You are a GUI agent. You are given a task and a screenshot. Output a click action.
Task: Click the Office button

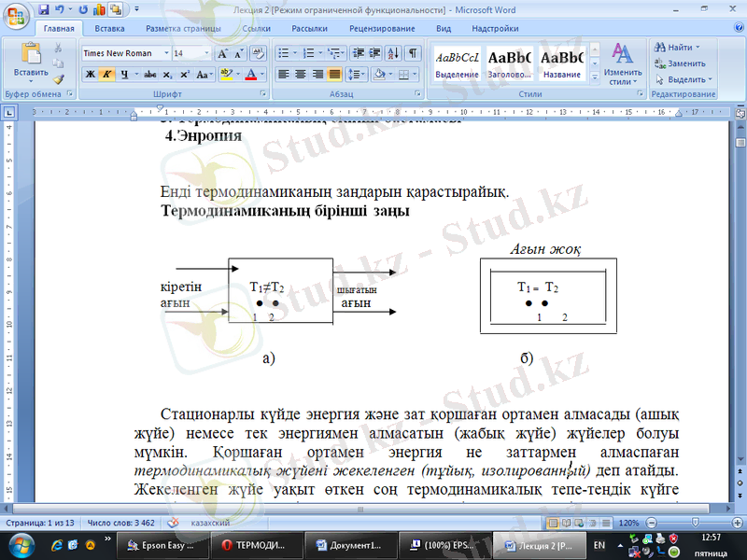pos(15,13)
